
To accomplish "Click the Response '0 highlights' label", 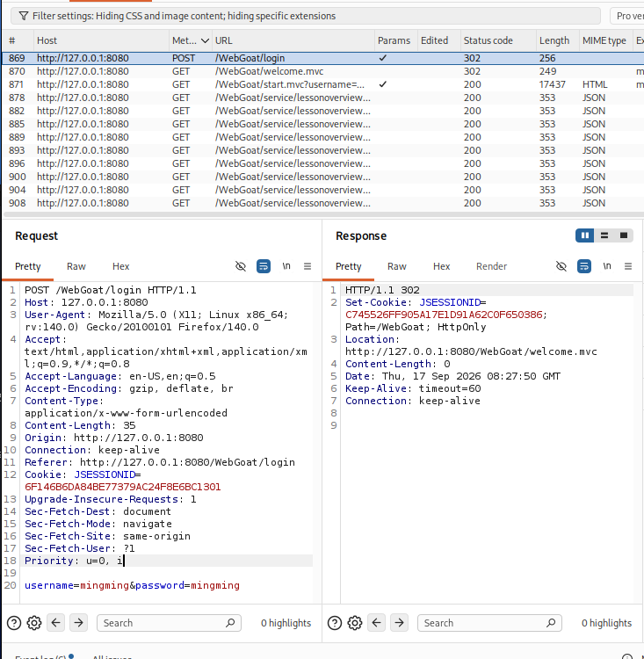I will coord(606,623).
